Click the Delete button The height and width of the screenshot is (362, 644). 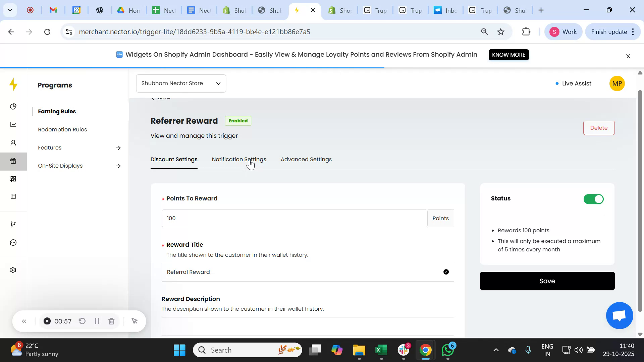coord(599,128)
